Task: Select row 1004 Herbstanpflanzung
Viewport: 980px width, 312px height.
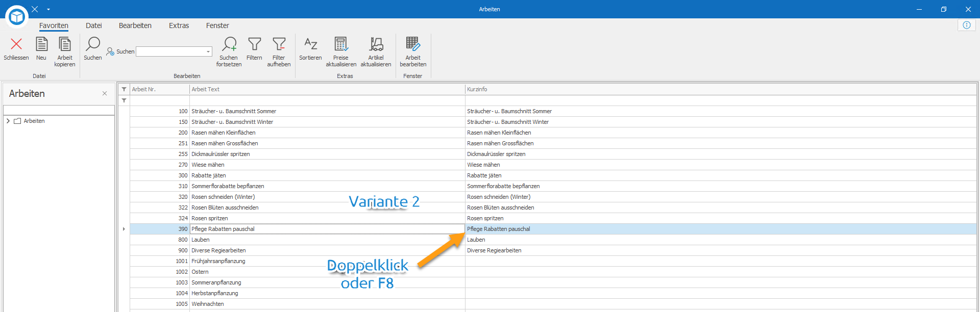Action: [x=553, y=293]
